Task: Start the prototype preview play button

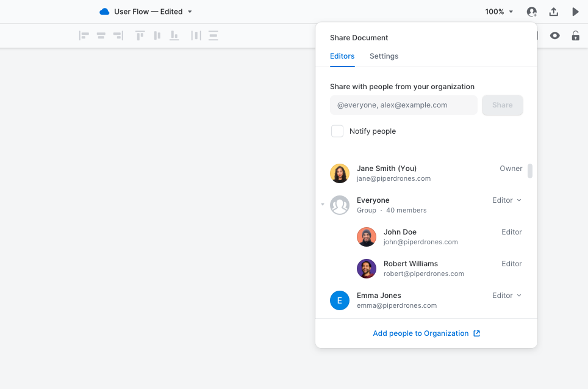Action: point(575,12)
